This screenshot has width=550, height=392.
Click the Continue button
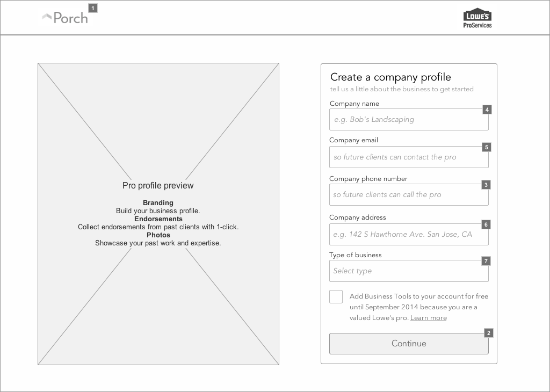[x=409, y=344]
